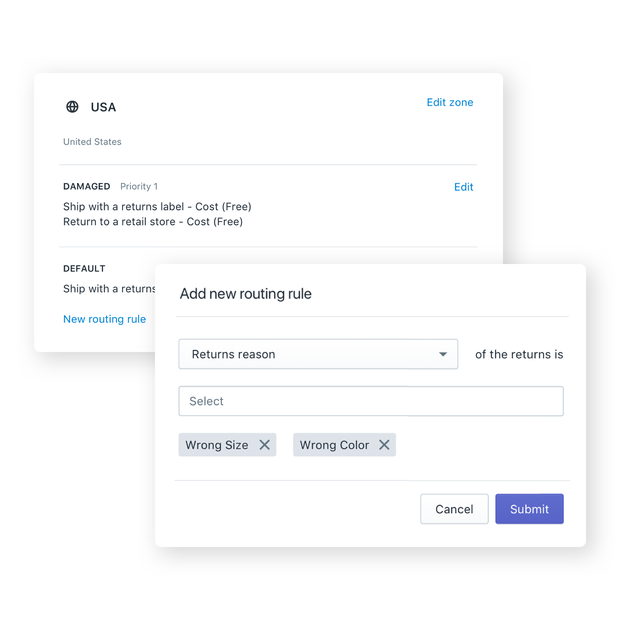Select the Return to a retail store line
Screen dimensions: 620x620
pos(152,222)
